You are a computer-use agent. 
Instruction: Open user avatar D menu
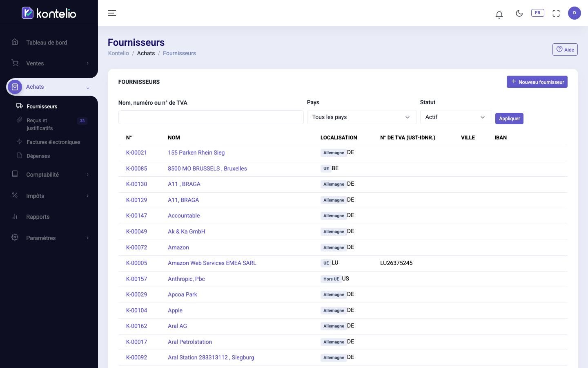coord(575,13)
